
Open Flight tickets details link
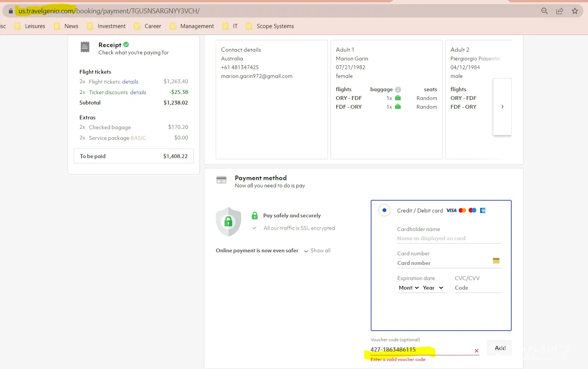click(130, 82)
